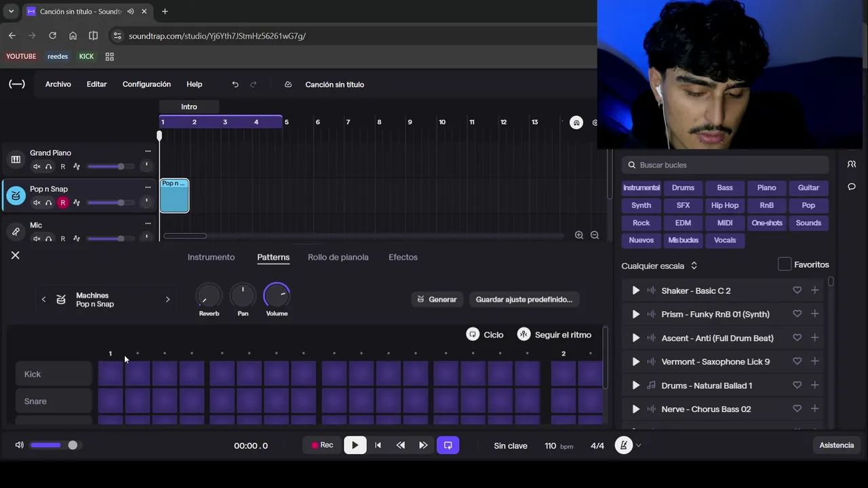868x488 pixels.
Task: Check the Favoritos checkbox
Action: 785,264
